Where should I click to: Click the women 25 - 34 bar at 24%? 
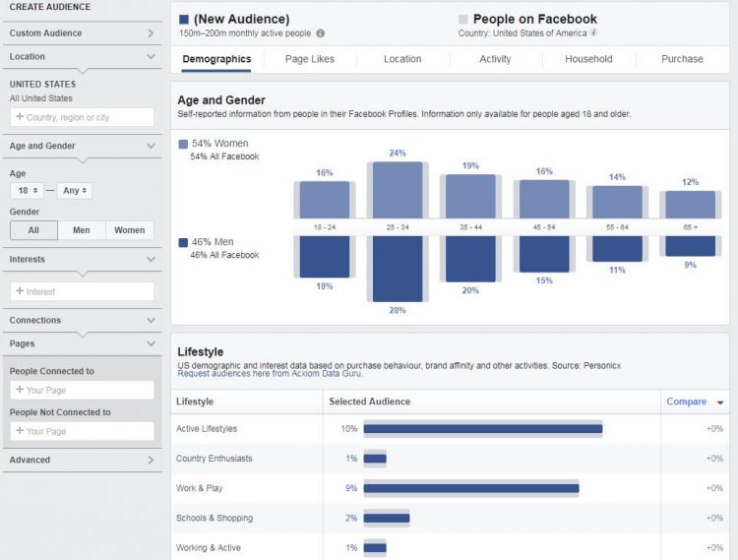click(398, 190)
